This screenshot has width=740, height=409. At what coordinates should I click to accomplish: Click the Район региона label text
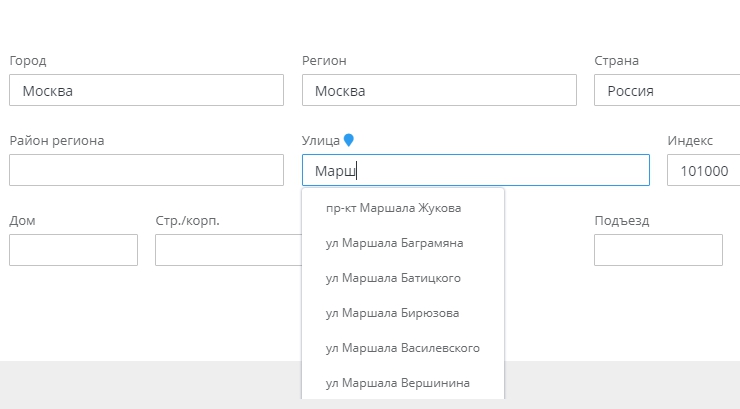57,141
